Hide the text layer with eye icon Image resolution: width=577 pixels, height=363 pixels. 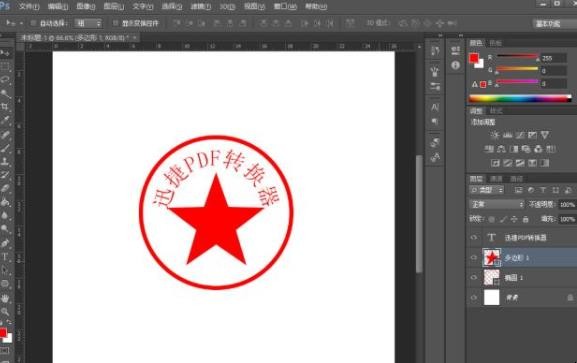[474, 237]
